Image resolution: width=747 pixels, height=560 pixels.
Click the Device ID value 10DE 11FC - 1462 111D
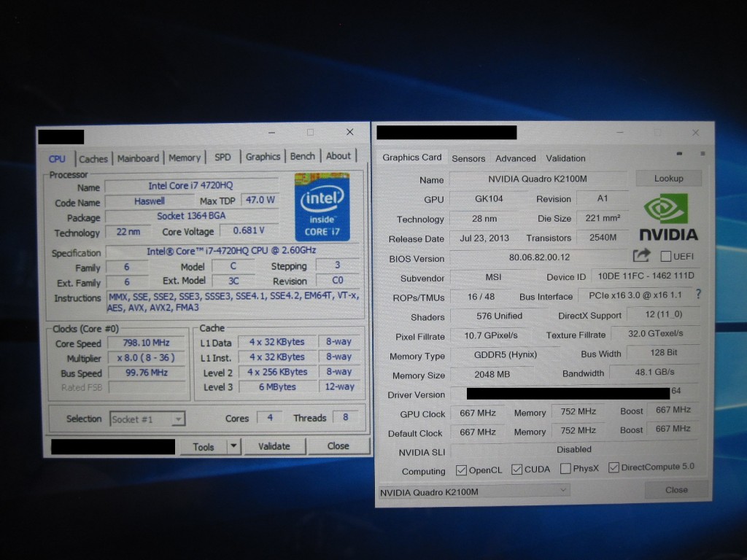pyautogui.click(x=646, y=276)
